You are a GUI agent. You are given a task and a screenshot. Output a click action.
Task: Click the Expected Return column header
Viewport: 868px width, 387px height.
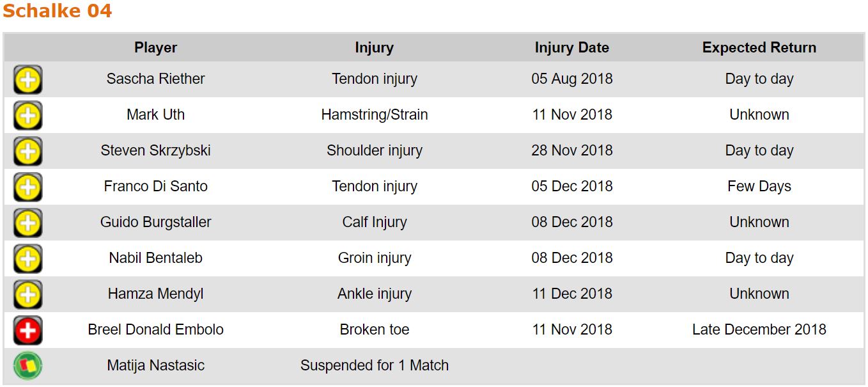759,48
